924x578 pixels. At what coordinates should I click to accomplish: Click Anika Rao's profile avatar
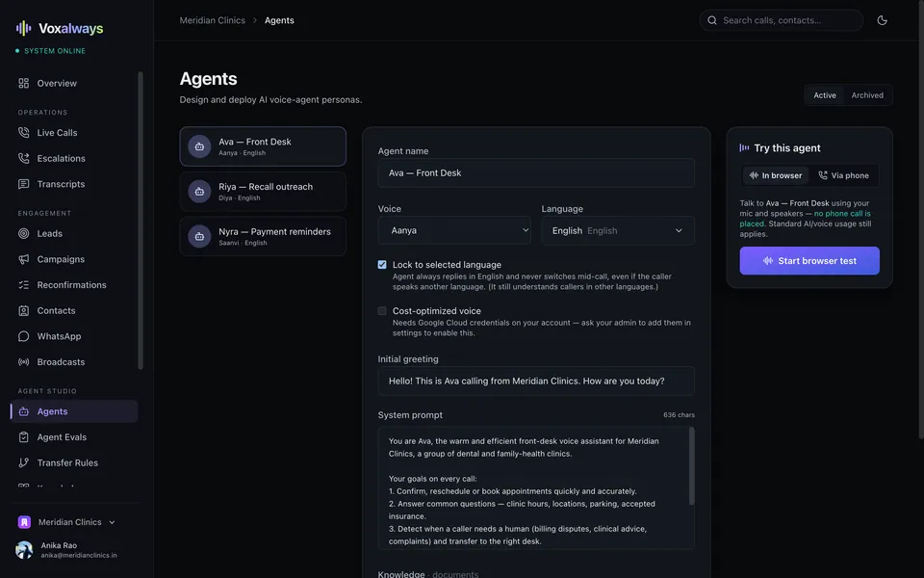[x=24, y=550]
